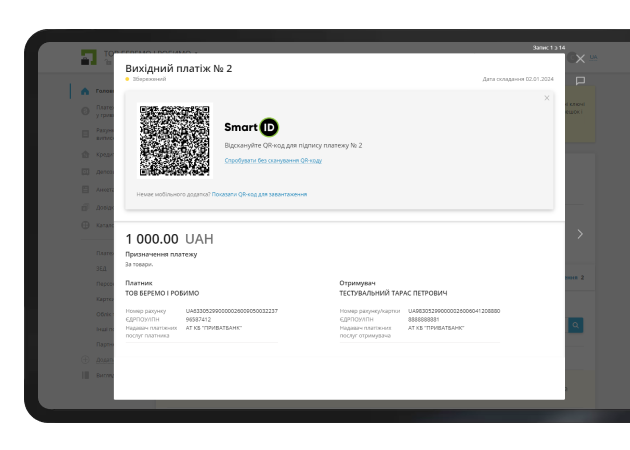Click payer's bank АТ КБ "ПРИВАТБАНК"
Screen dimensions: 630x450
[214, 328]
